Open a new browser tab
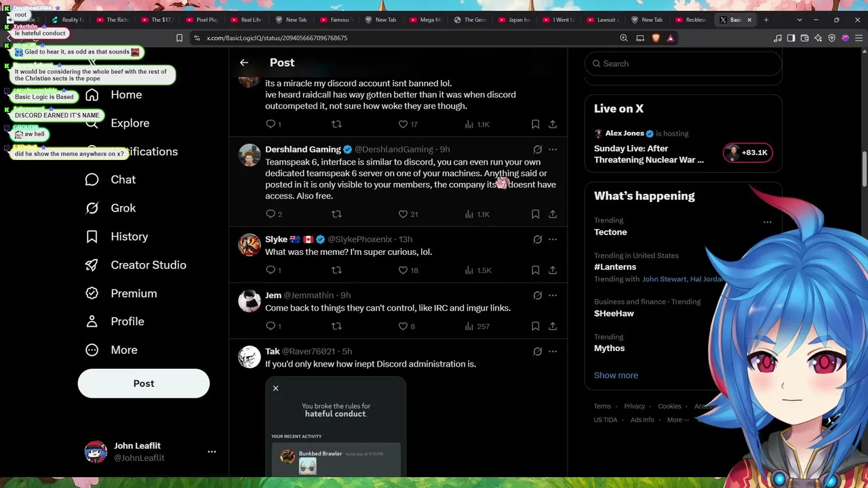The width and height of the screenshot is (868, 488). [x=766, y=20]
